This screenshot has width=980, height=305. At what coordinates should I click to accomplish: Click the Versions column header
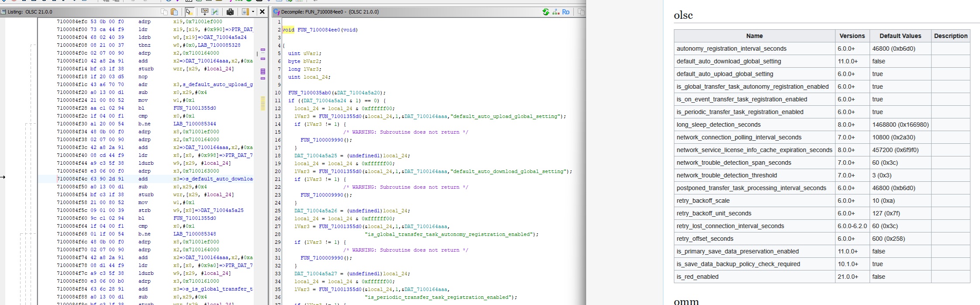click(852, 36)
